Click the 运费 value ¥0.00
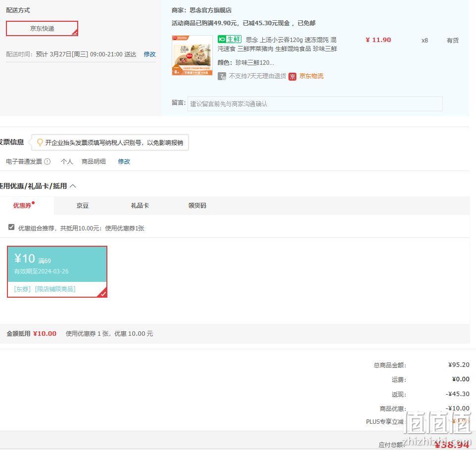This screenshot has width=476, height=450. point(461,379)
